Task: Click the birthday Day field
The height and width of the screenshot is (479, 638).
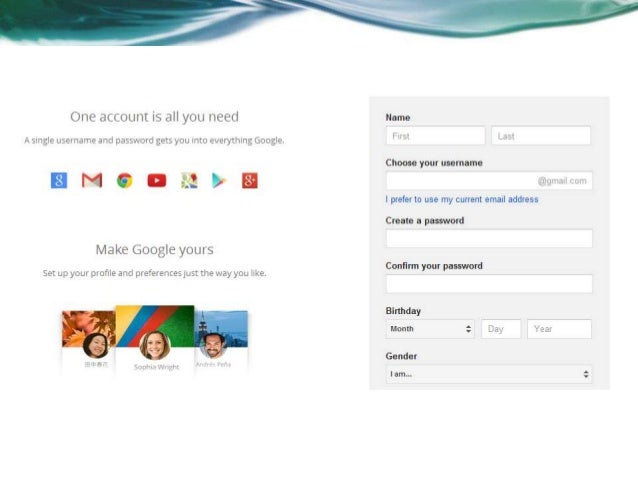Action: pyautogui.click(x=501, y=329)
